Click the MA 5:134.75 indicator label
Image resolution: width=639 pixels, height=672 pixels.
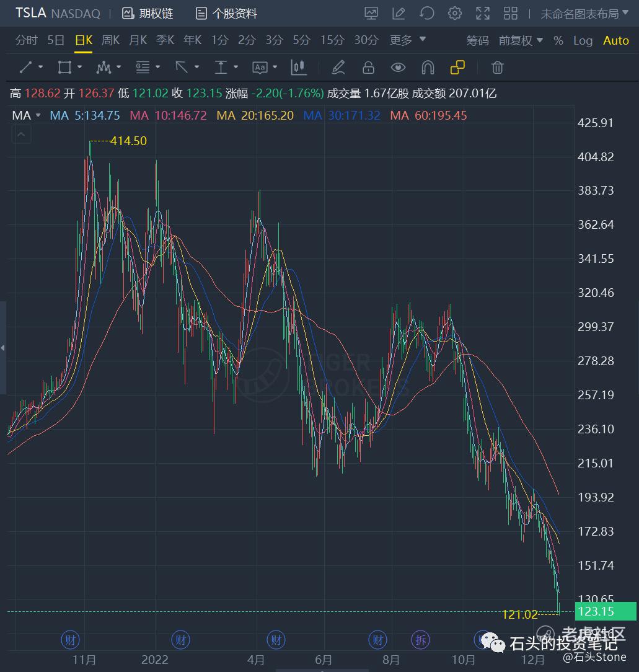tap(85, 115)
